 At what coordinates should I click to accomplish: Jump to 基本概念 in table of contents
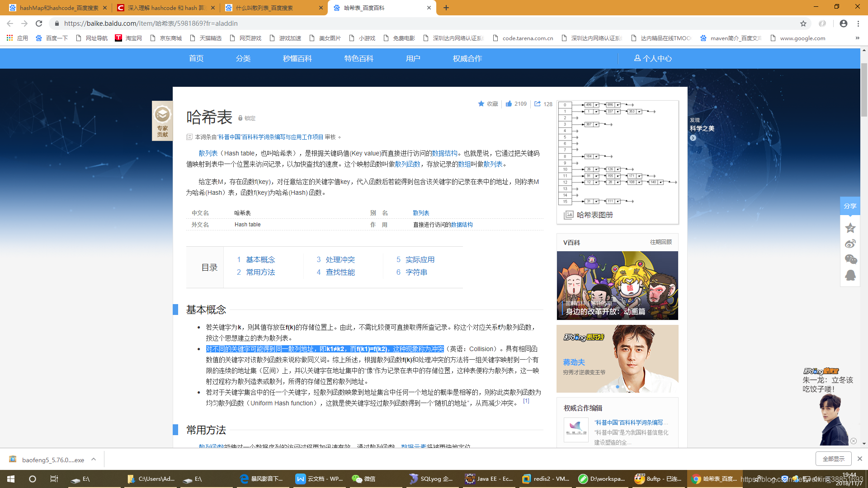[260, 259]
